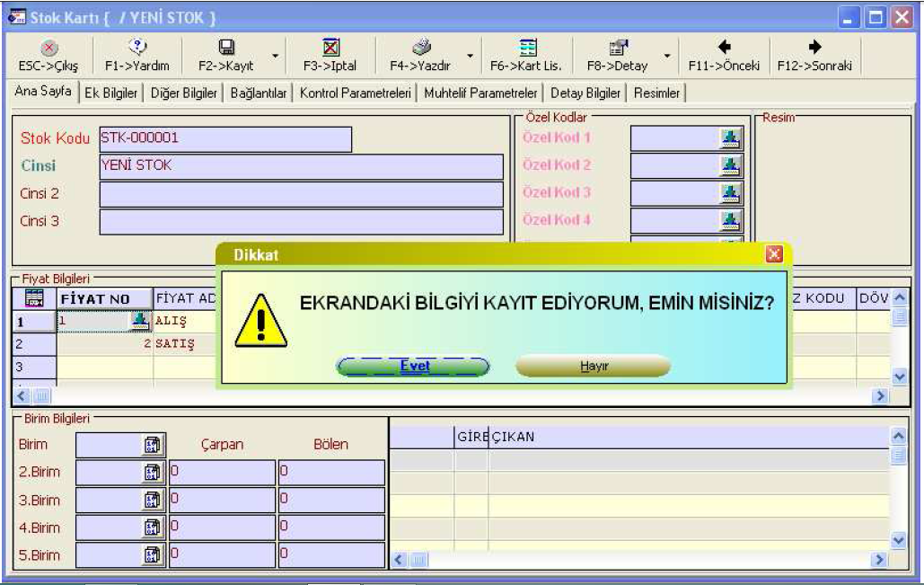
Task: Click the F2 Kayıt save icon
Action: tap(226, 49)
